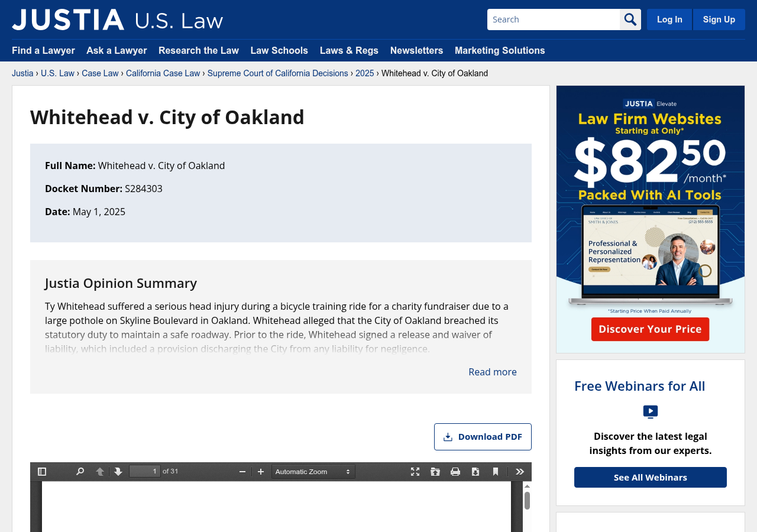The width and height of the screenshot is (757, 532).
Task: Open Laws & Regs menu
Action: tap(349, 51)
